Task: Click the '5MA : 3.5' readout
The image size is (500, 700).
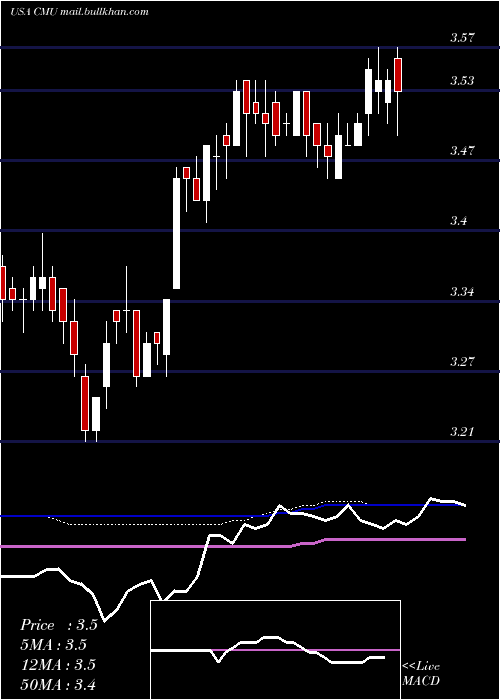Action: coord(54,645)
